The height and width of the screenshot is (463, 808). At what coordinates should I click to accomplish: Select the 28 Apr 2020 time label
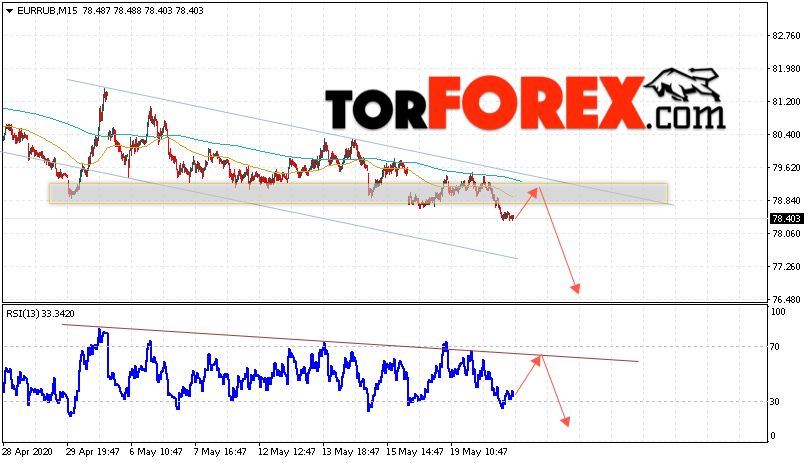click(x=27, y=452)
